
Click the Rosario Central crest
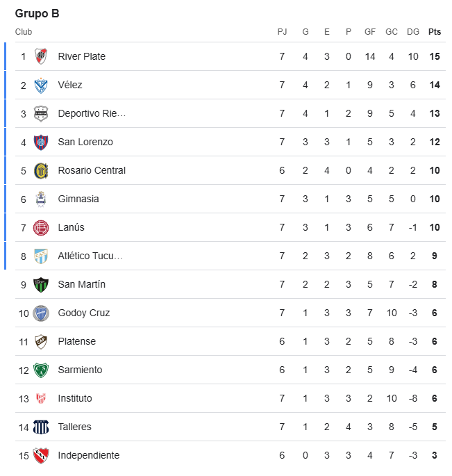coord(41,171)
